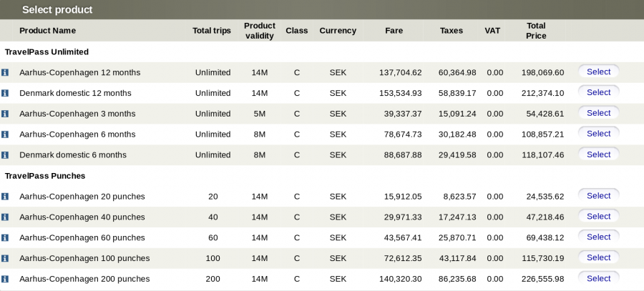Click info icon for Aarhus-Copenhagen 3 months
Image resolution: width=644 pixels, height=291 pixels.
click(x=5, y=114)
